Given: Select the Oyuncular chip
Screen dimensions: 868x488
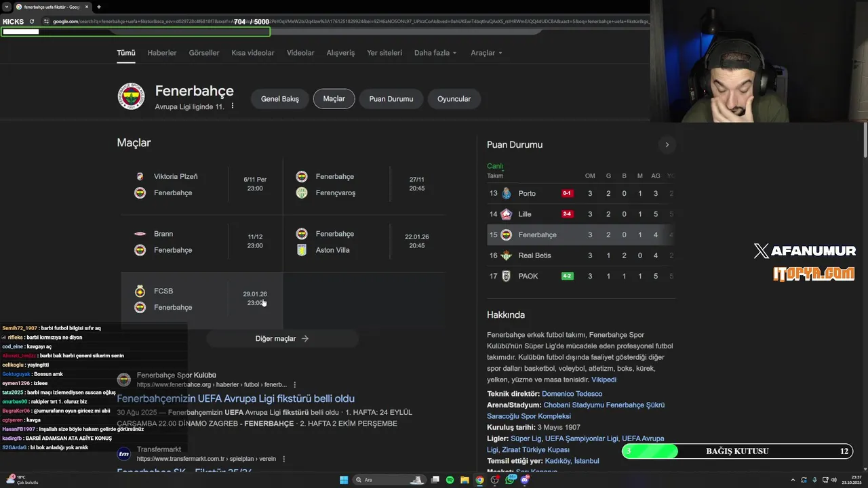Looking at the screenshot, I should click(x=454, y=99).
